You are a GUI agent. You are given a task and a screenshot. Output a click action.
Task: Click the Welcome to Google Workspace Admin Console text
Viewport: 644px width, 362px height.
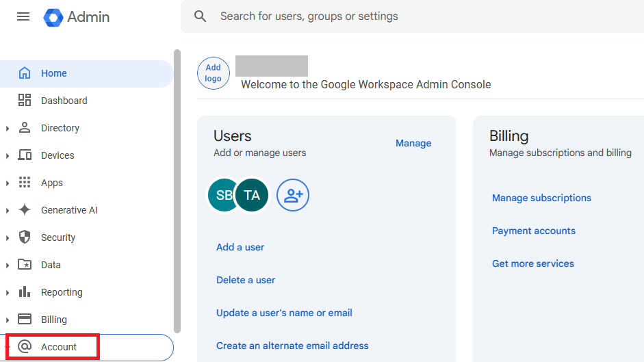[x=366, y=84]
